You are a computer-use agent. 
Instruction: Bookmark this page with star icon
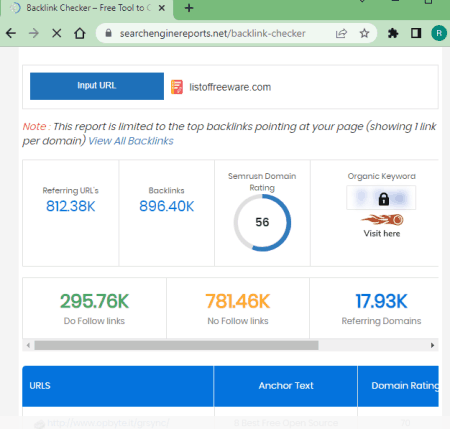click(364, 33)
